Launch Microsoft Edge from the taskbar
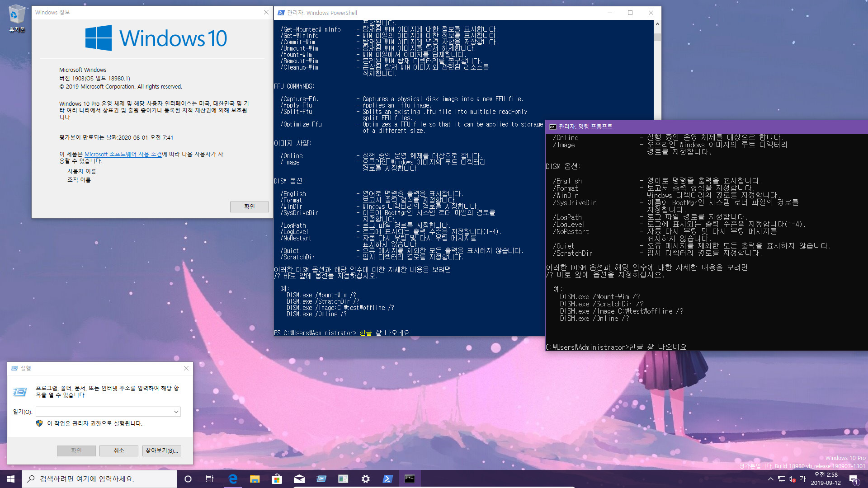This screenshot has width=868, height=488. click(x=233, y=479)
